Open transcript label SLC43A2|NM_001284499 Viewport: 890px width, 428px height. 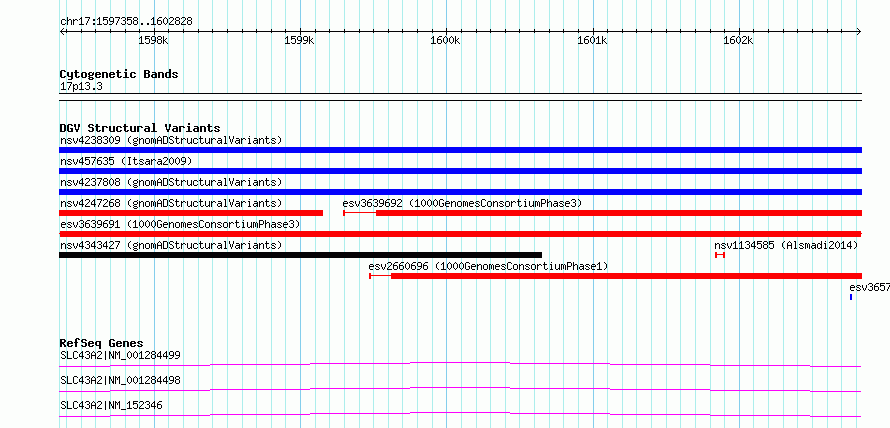point(120,355)
